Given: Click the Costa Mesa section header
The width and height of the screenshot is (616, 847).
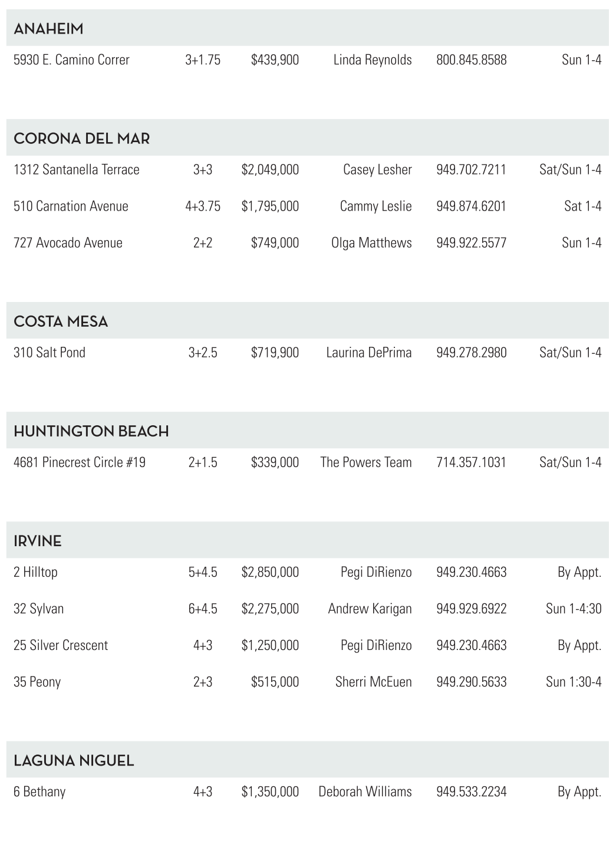Looking at the screenshot, I should pos(61,321).
